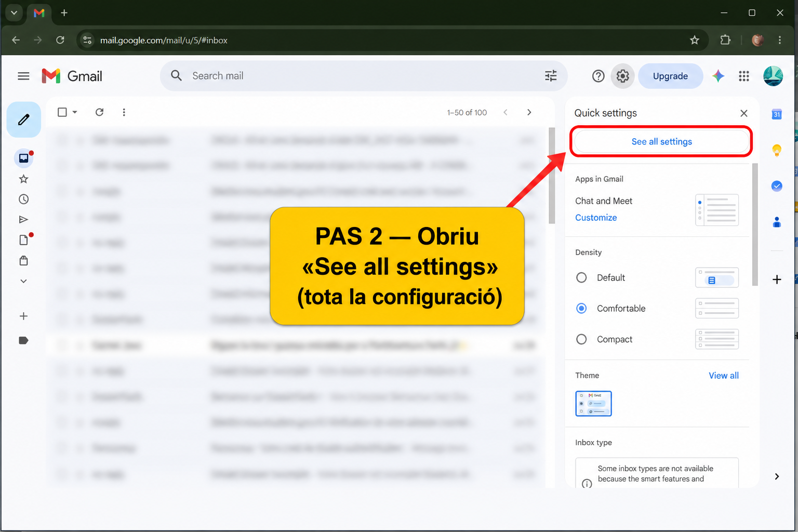Click See all settings button
This screenshot has width=798, height=532.
click(x=661, y=141)
